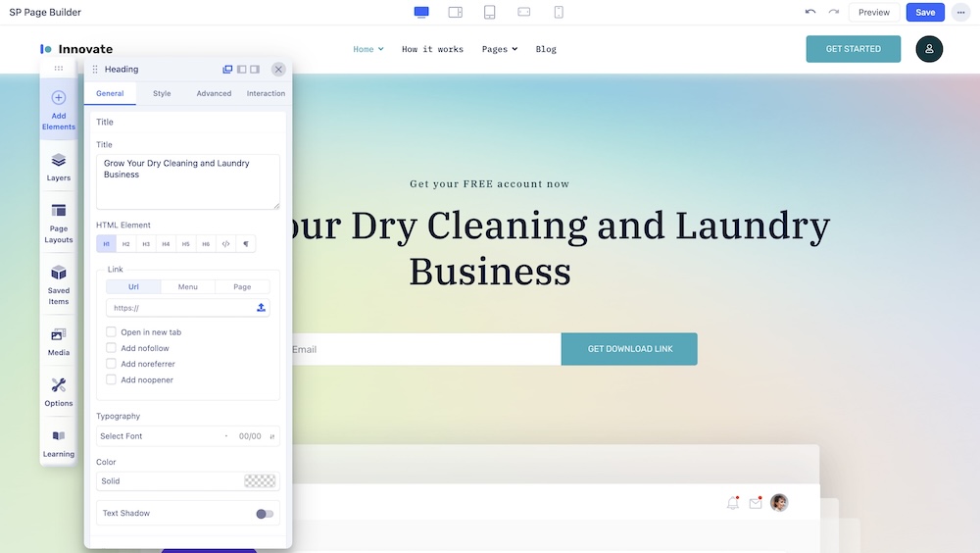
Task: Select portrait mobile phone view
Action: tap(559, 12)
